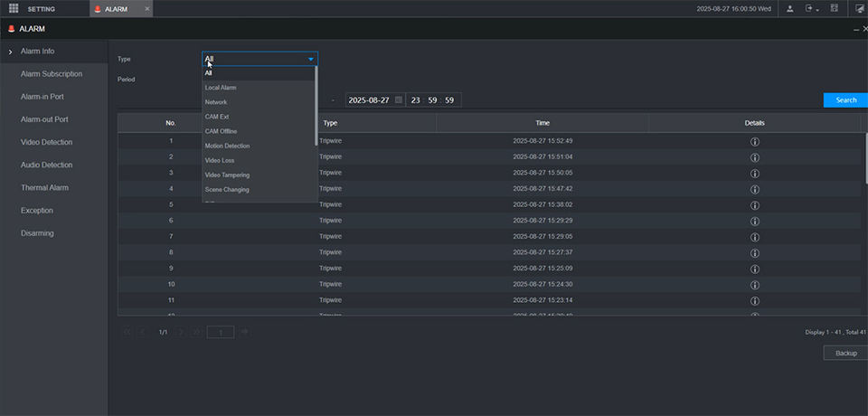The width and height of the screenshot is (868, 416).
Task: Open details info icon for row 5
Action: pyautogui.click(x=754, y=204)
